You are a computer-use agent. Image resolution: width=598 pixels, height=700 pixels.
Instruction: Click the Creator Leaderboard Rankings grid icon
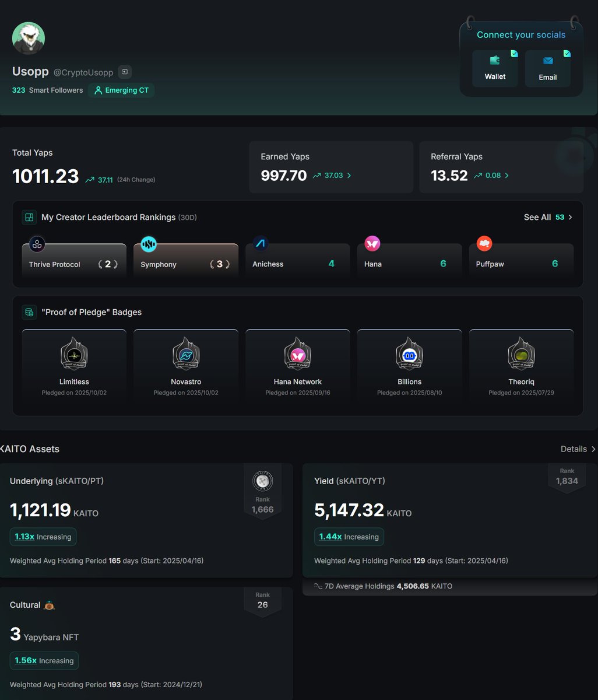tap(29, 217)
